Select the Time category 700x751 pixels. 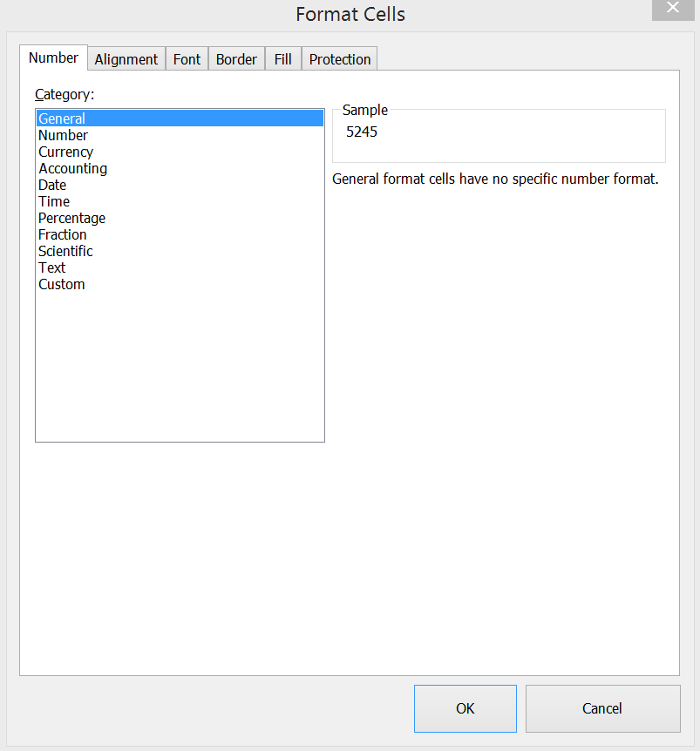coord(54,201)
